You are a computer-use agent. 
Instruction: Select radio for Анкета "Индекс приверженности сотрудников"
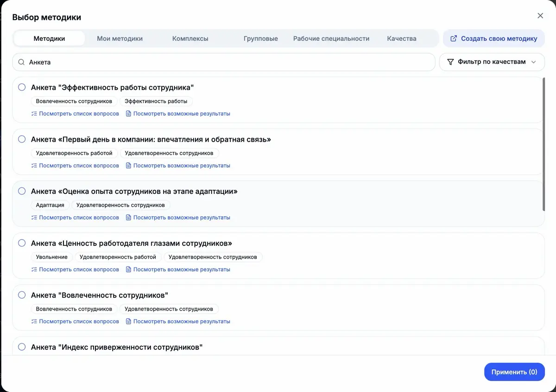coord(22,347)
